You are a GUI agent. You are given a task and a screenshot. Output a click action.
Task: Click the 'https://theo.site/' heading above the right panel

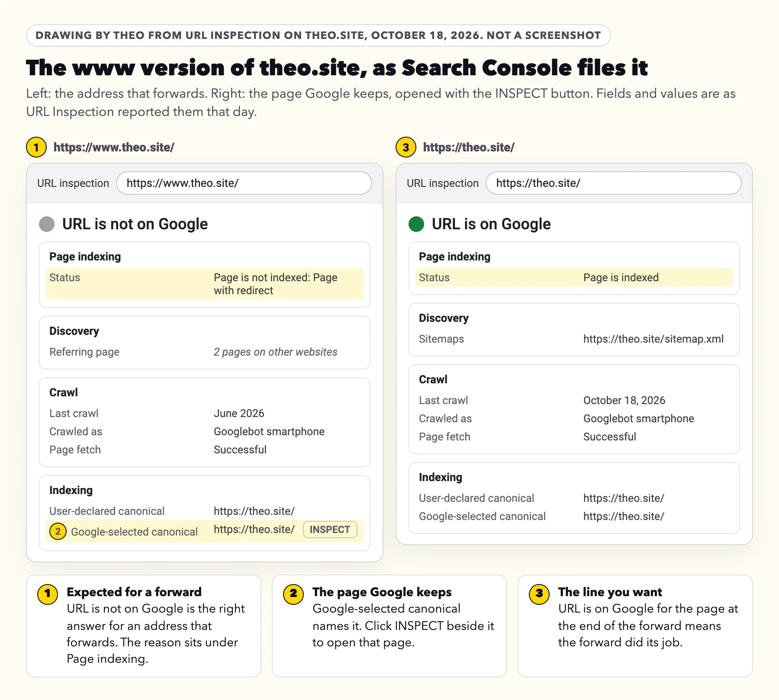469,147
